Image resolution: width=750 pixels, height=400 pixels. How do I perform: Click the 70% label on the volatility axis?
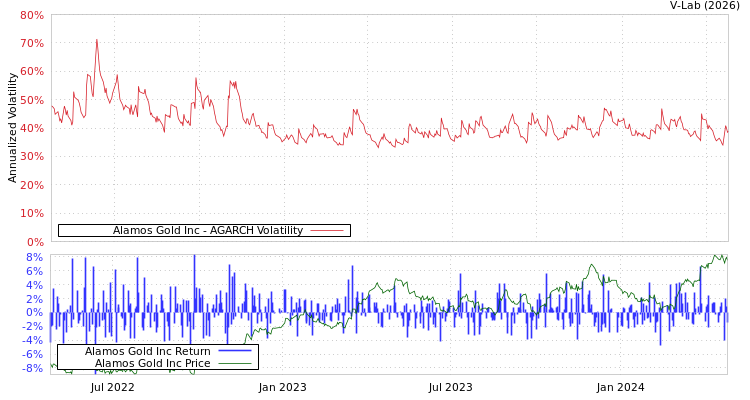(x=32, y=44)
